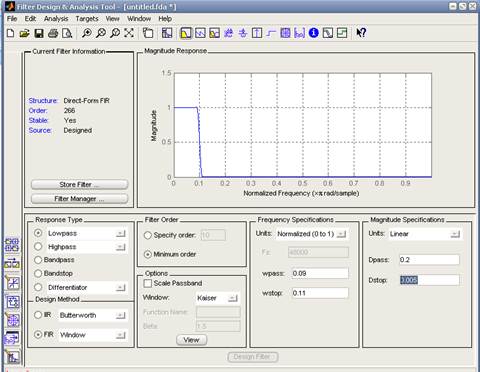Screen dimensions: 480x372
Task: Click the Store Filter button
Action: (79, 184)
